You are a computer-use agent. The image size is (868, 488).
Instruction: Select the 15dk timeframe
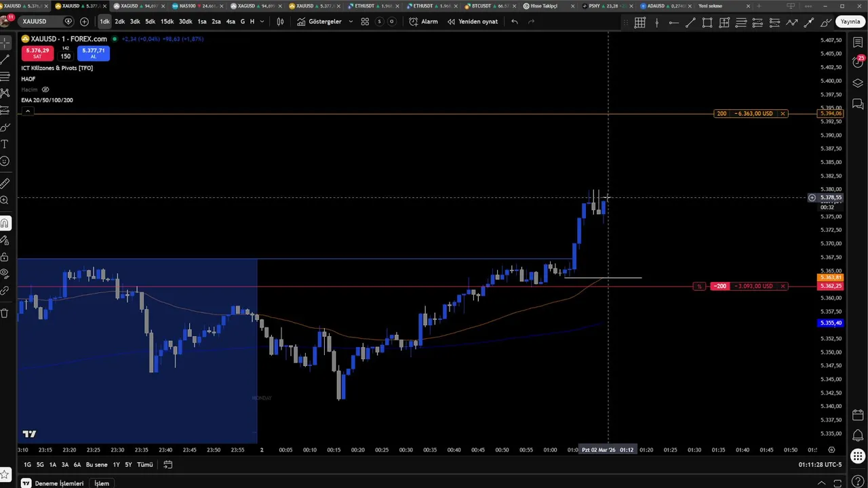pos(167,22)
